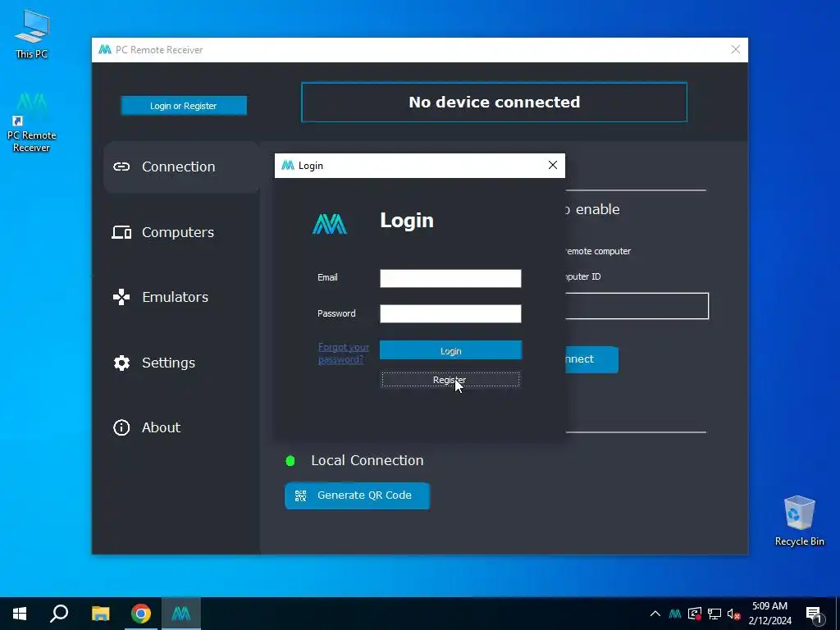Open the Connection sidebar section

point(181,167)
